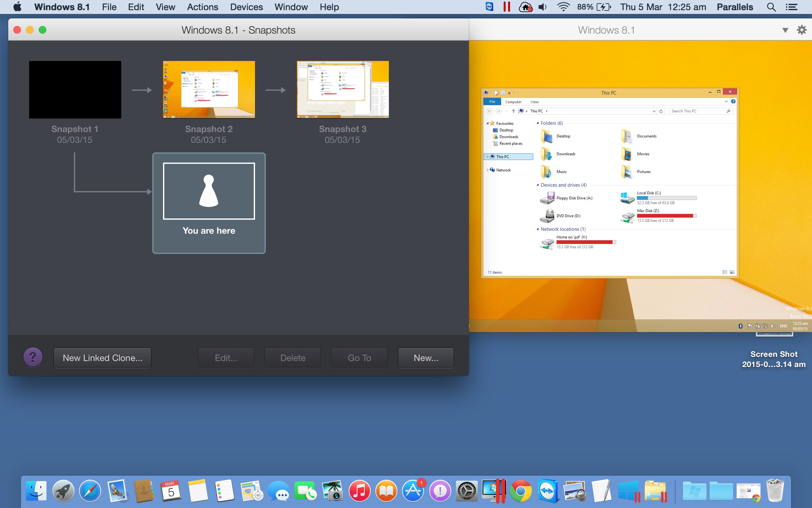This screenshot has width=812, height=508.
Task: Open the App Store from the Dock
Action: [413, 491]
